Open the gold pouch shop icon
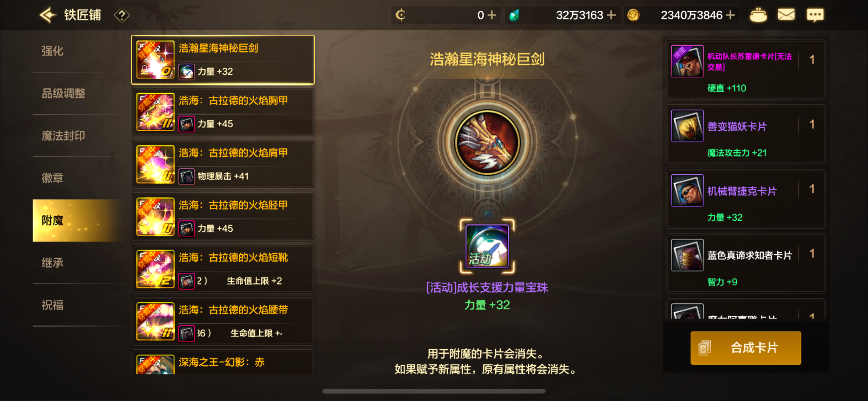The image size is (868, 401). (758, 15)
